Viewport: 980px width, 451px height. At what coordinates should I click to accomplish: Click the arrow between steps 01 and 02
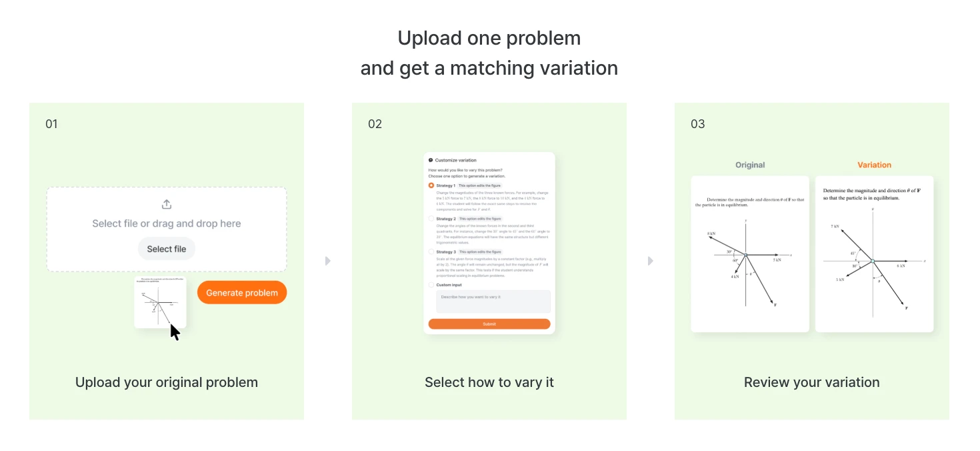pyautogui.click(x=327, y=261)
